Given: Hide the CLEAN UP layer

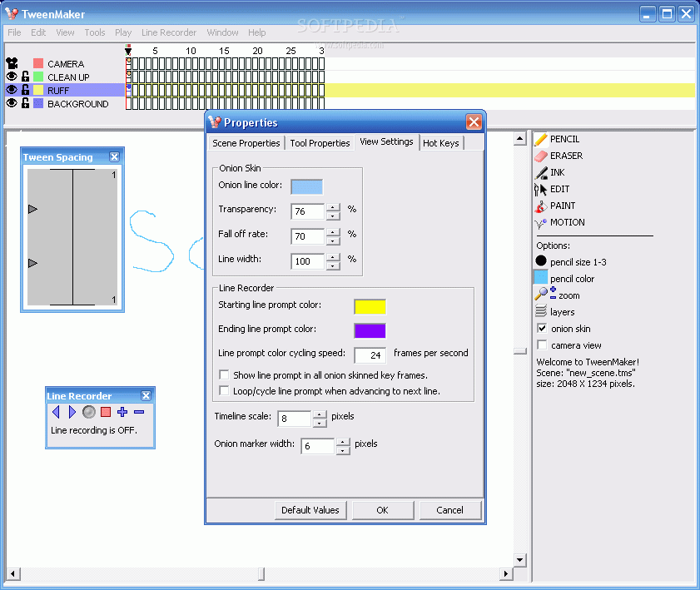Looking at the screenshot, I should pyautogui.click(x=12, y=77).
